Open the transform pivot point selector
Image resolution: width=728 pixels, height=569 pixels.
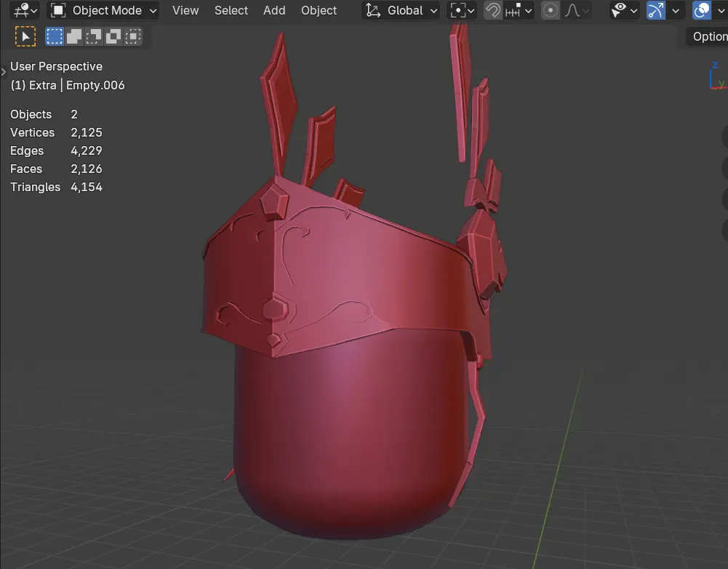click(x=462, y=11)
